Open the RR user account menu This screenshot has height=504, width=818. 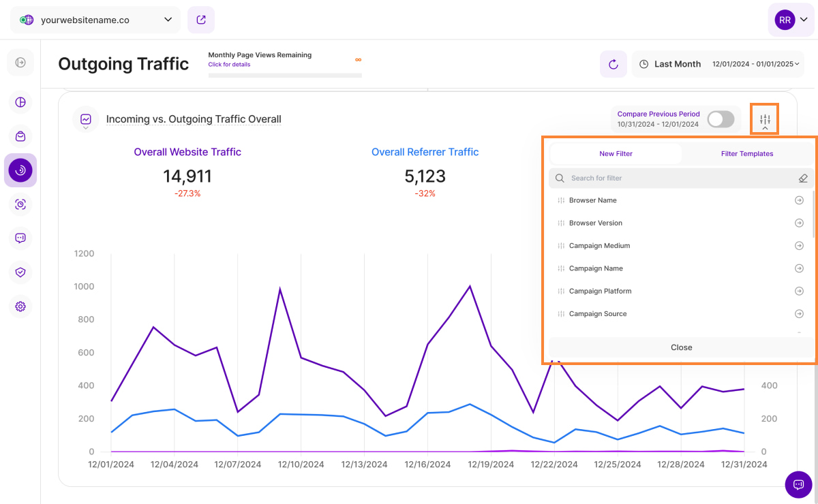pos(791,20)
